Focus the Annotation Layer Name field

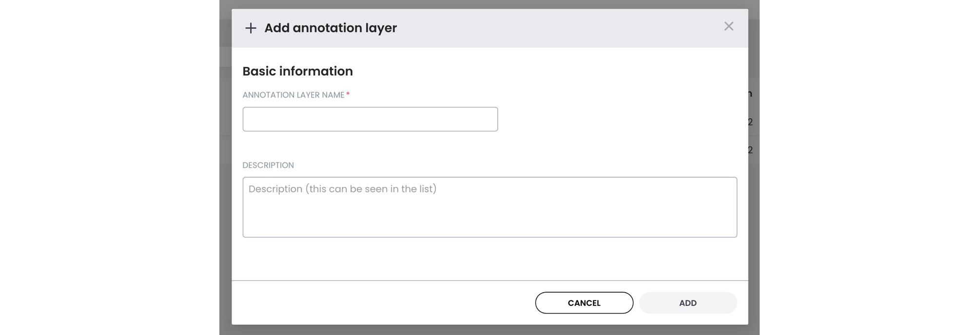click(x=370, y=119)
